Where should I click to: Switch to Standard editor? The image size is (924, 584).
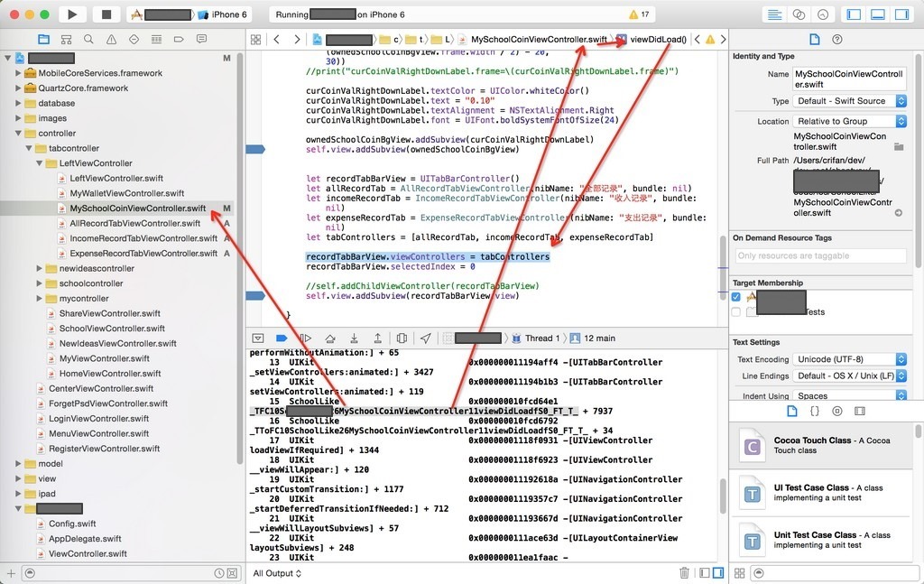775,14
